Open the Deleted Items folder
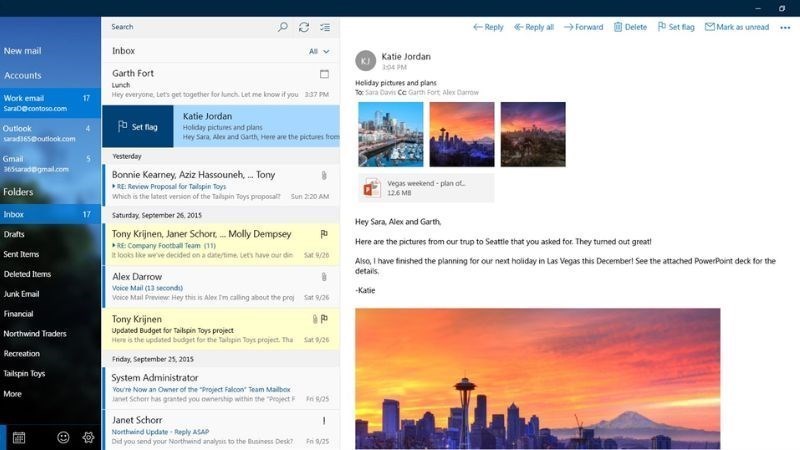The image size is (800, 450). tap(27, 274)
